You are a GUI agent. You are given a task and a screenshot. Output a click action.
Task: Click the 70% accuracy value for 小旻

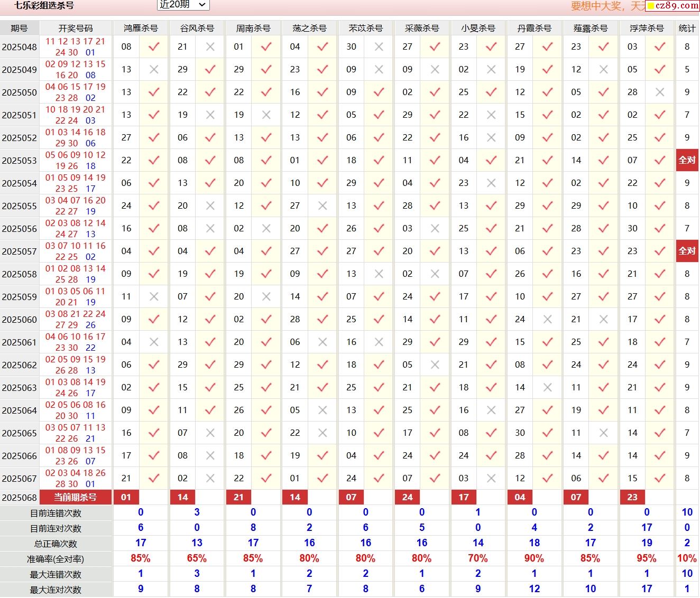[x=478, y=558]
